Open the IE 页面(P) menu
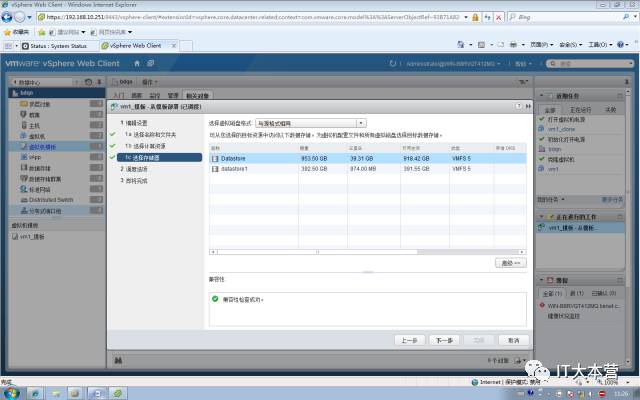This screenshot has width=640, height=400. [x=542, y=44]
